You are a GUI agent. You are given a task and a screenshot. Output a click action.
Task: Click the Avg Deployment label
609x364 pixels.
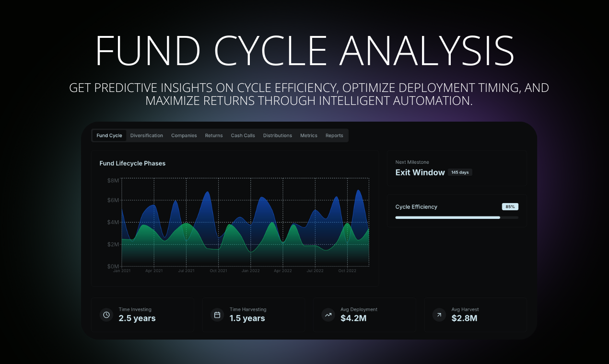(359, 309)
